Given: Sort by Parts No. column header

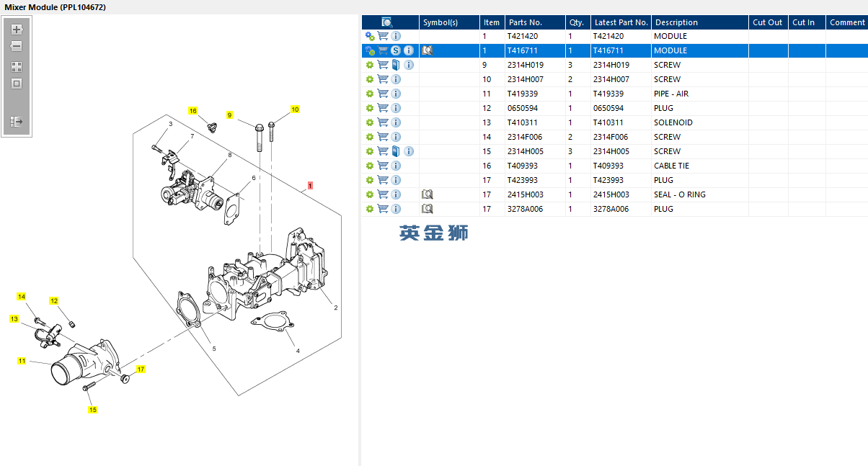Looking at the screenshot, I should tap(535, 22).
